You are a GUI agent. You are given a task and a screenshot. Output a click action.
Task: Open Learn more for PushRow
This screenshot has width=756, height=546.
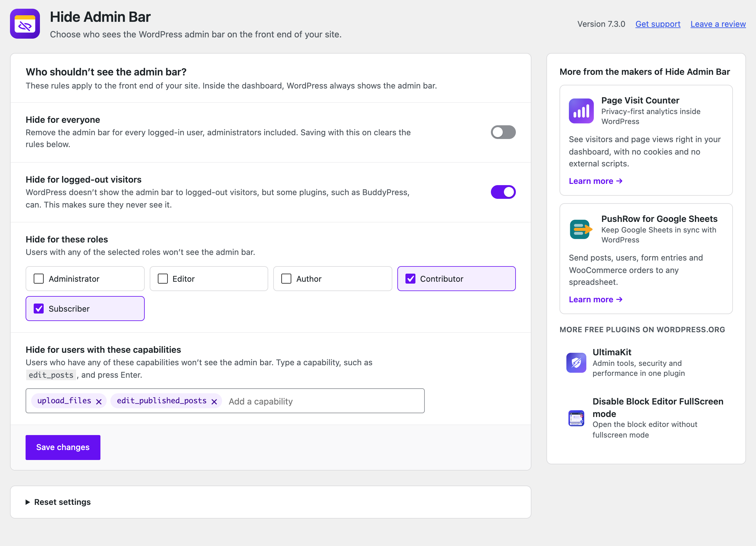click(596, 299)
